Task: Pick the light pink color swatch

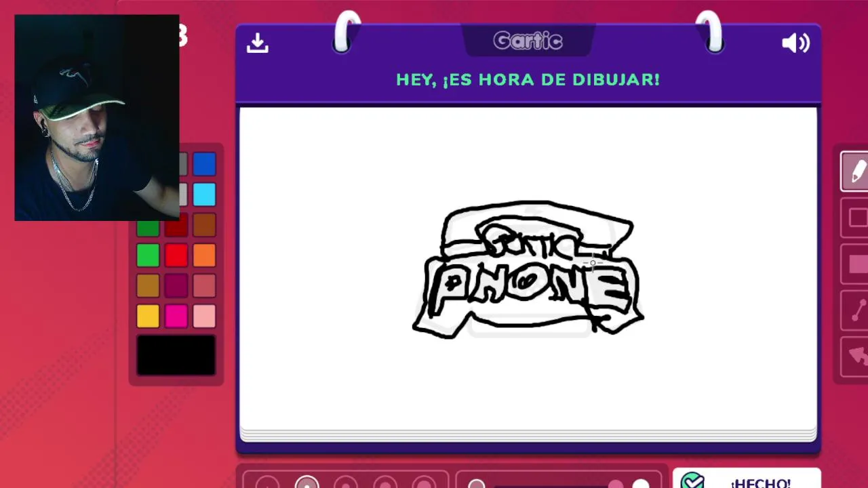Action: [x=204, y=317]
